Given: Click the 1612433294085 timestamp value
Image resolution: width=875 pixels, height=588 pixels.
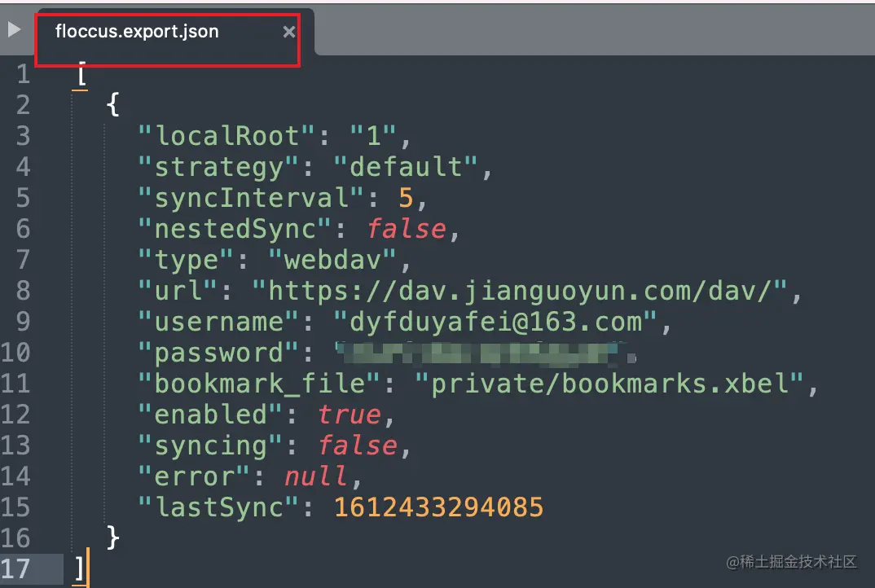Looking at the screenshot, I should [x=438, y=507].
